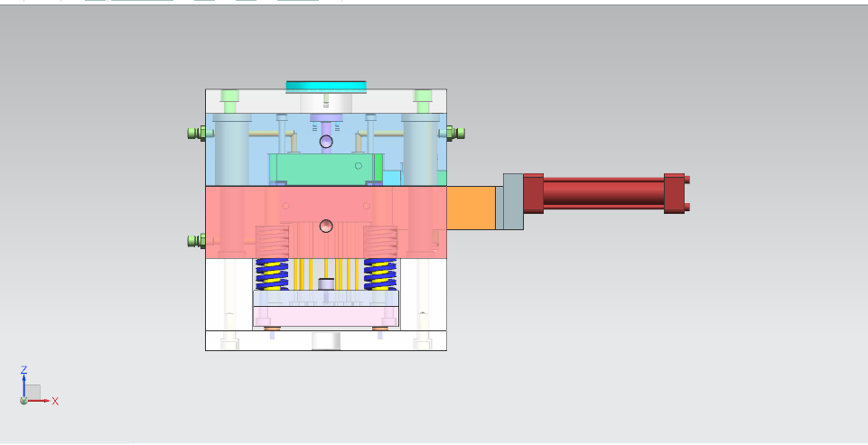Select the cyan locating ring on top
The width and height of the screenshot is (868, 445).
pyautogui.click(x=326, y=87)
